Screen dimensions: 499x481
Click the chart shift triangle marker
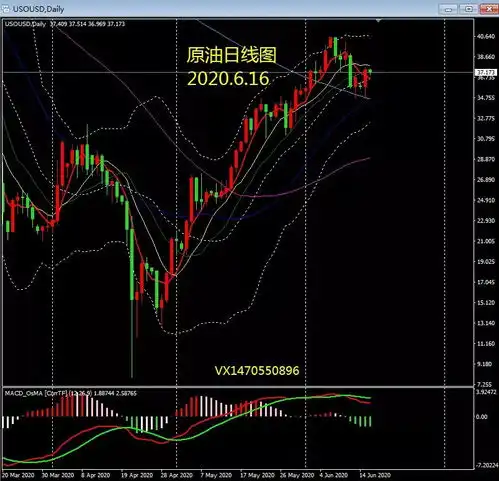tap(378, 21)
